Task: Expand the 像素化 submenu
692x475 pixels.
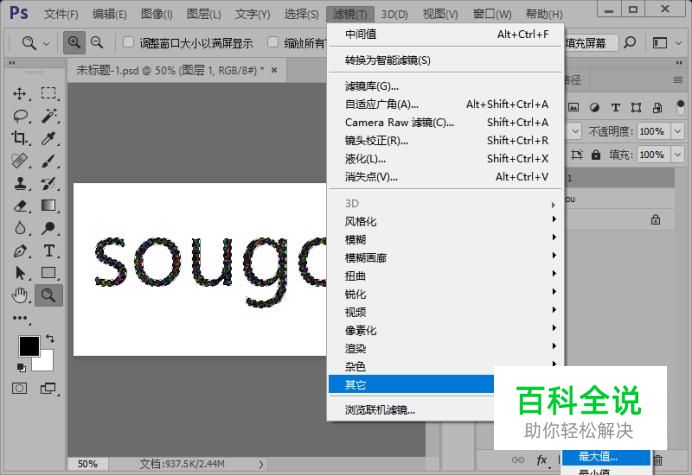Action: click(x=445, y=330)
